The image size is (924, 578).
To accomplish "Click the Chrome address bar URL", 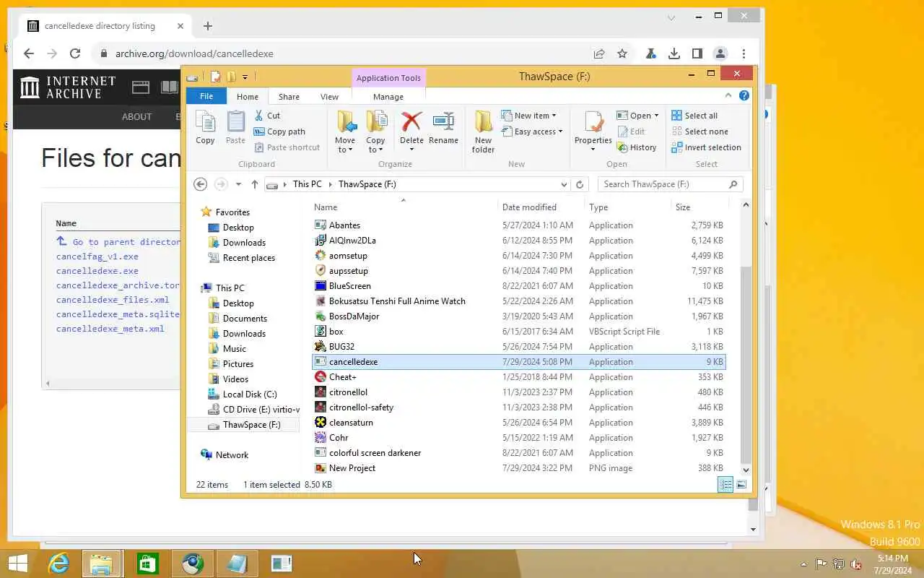I will (194, 53).
